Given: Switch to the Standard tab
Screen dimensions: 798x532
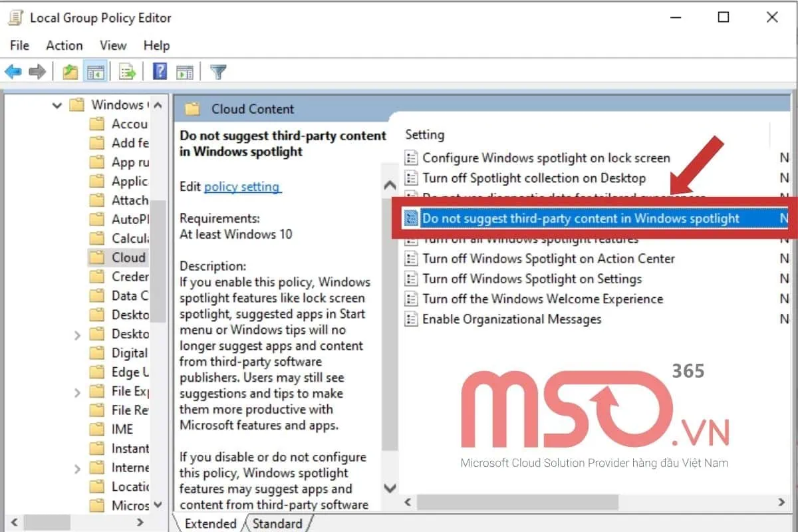Looking at the screenshot, I should coord(277,524).
